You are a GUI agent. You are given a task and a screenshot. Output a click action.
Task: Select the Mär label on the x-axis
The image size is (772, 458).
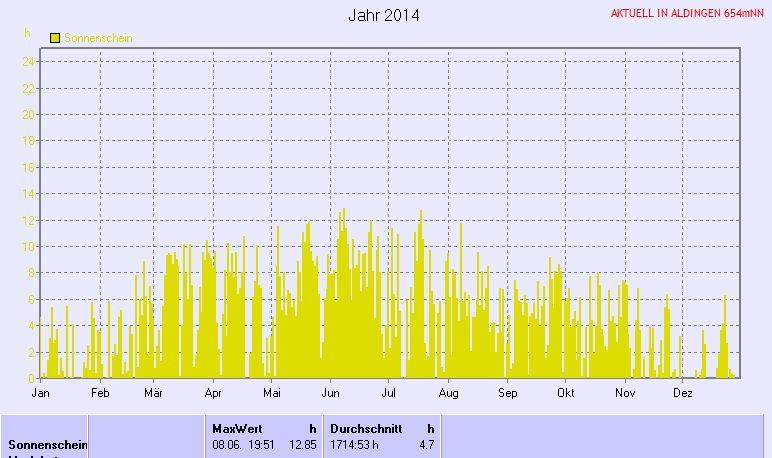153,393
